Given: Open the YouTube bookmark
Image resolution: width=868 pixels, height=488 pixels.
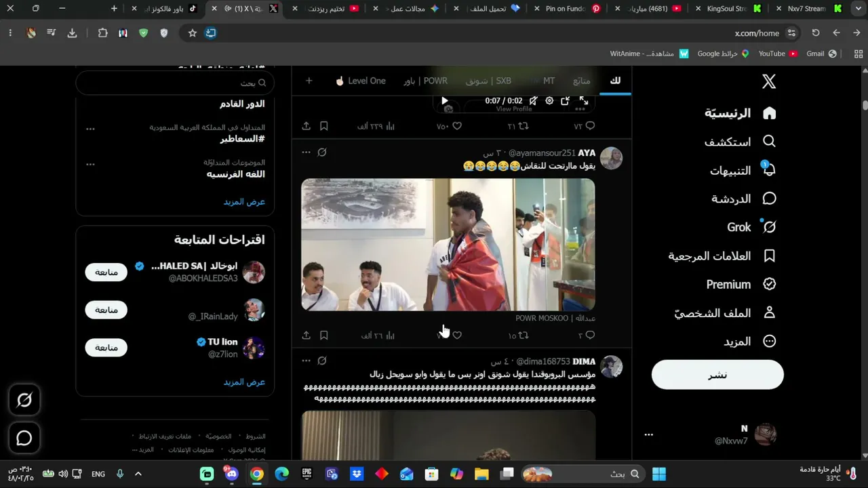Looking at the screenshot, I should [778, 54].
